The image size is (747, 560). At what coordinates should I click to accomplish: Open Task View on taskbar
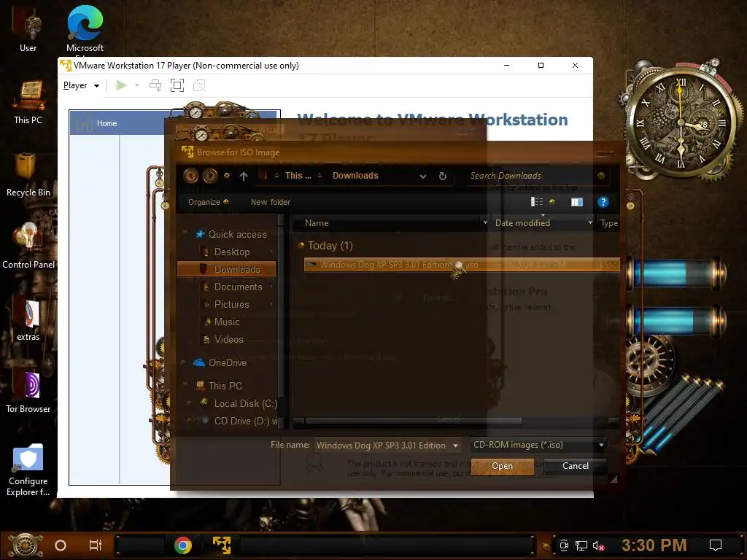(96, 545)
